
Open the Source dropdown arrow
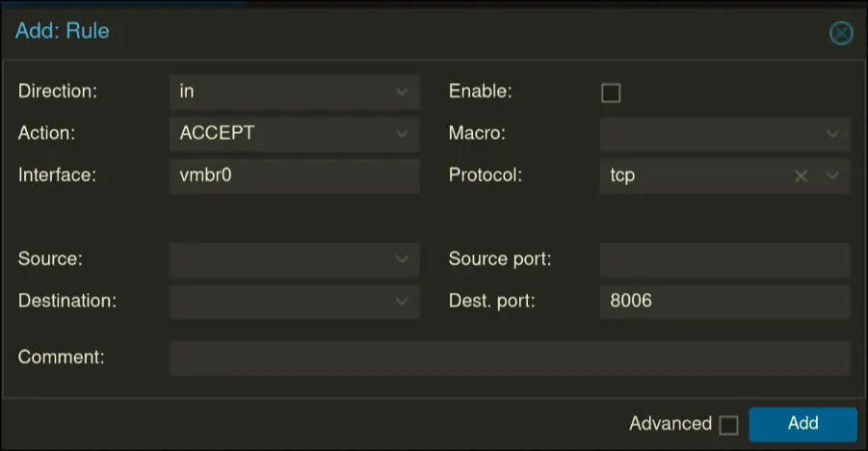[402, 259]
